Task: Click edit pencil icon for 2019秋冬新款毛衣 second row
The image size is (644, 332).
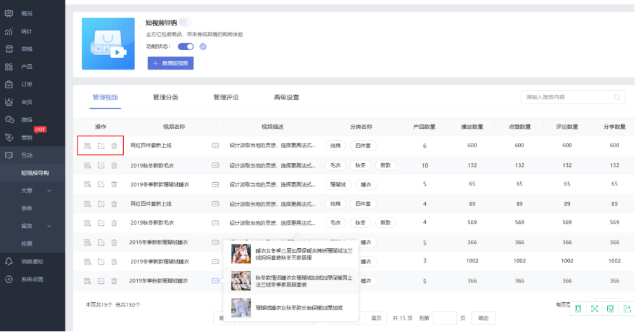Action: [x=101, y=165]
